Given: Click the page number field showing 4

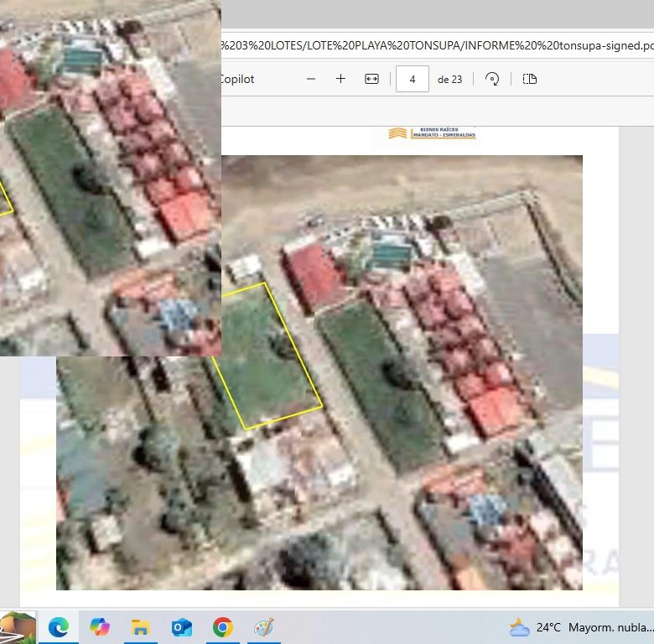Looking at the screenshot, I should tap(413, 80).
